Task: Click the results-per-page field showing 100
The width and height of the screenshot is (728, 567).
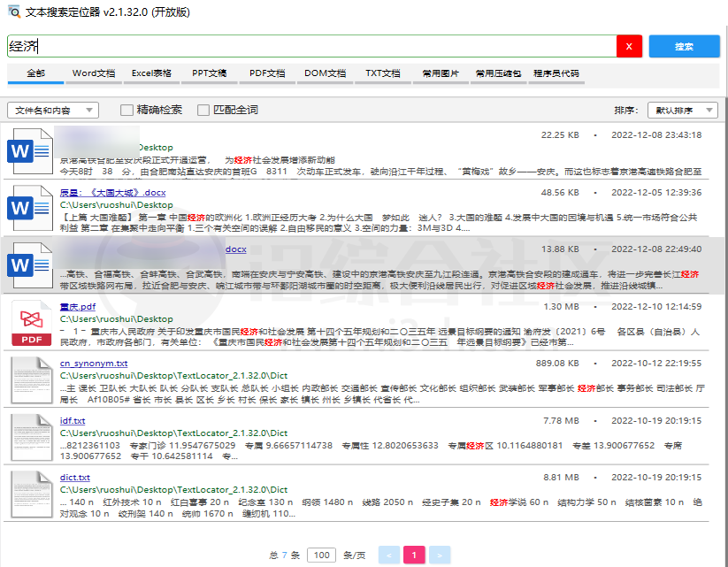Action: tap(321, 555)
